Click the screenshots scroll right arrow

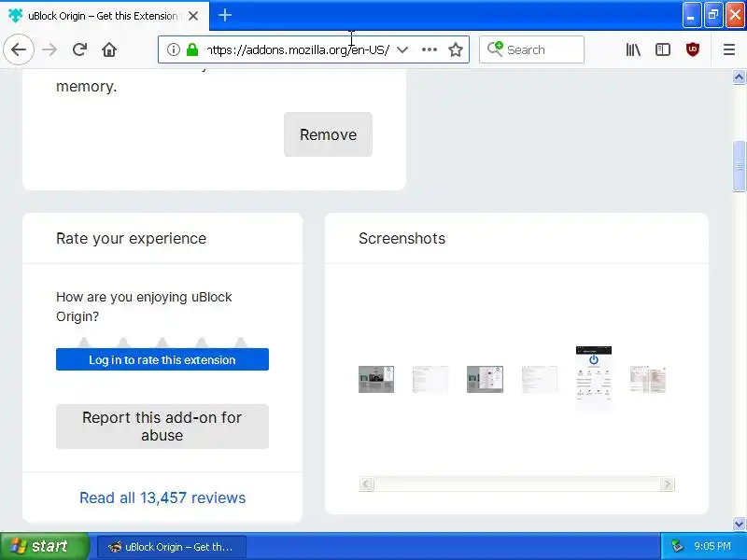click(667, 484)
